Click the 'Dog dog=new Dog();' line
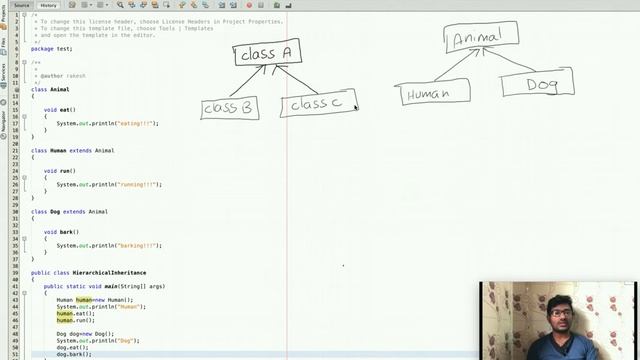 click(x=85, y=334)
